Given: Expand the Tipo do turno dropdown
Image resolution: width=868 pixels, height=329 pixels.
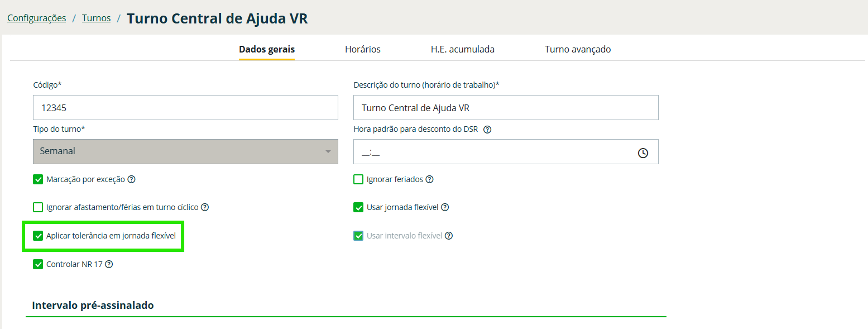Looking at the screenshot, I should (185, 151).
